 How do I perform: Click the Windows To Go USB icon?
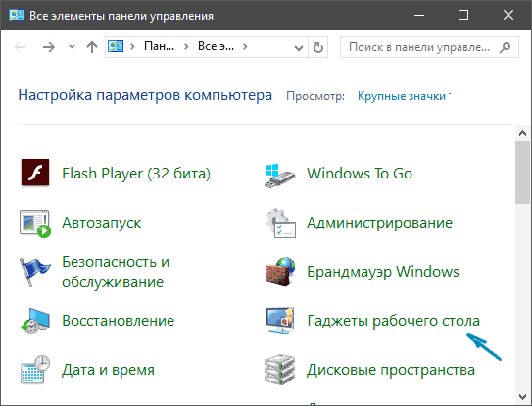tap(279, 175)
